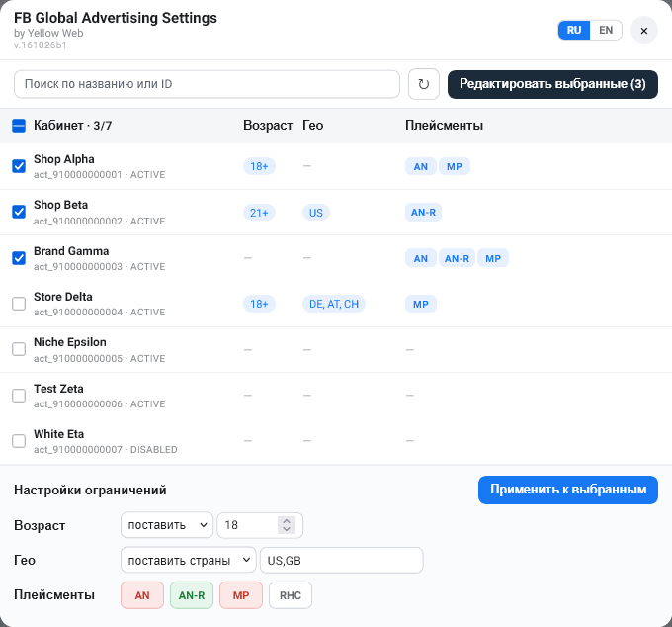Switch interface language to RU

574,30
